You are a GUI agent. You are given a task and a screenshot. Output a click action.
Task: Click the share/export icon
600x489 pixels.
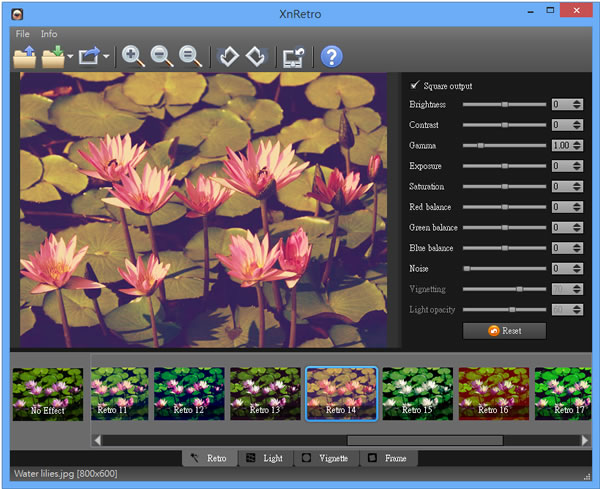[x=90, y=57]
